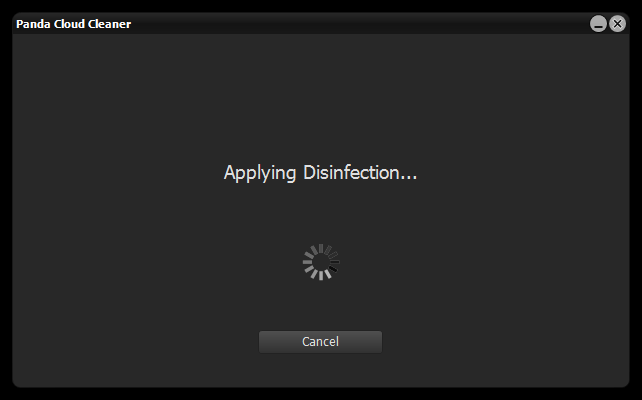
Task: Dismiss the dialog using the X button
Action: coord(617,24)
